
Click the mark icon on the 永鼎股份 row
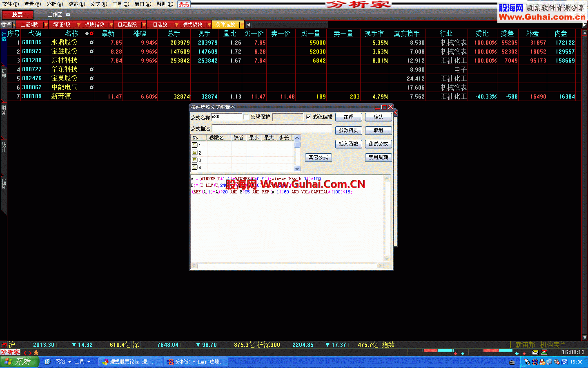point(91,43)
